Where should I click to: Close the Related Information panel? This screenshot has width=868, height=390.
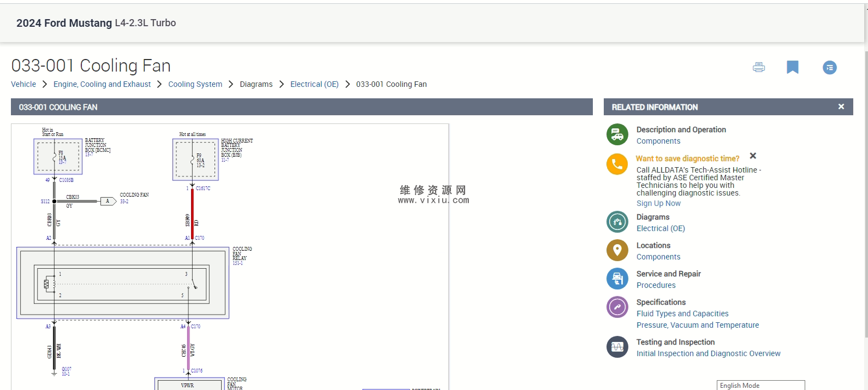(x=841, y=107)
